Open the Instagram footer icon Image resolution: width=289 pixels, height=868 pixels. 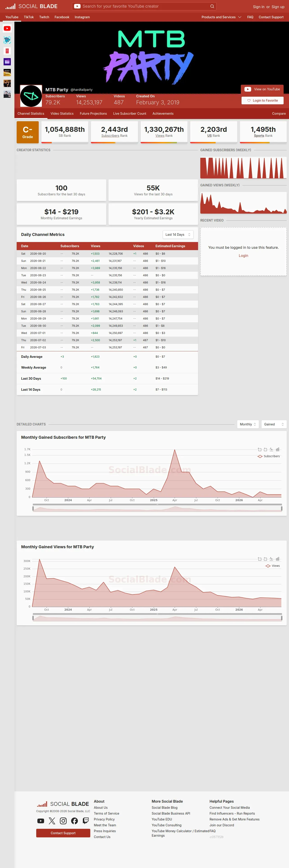pyautogui.click(x=63, y=821)
